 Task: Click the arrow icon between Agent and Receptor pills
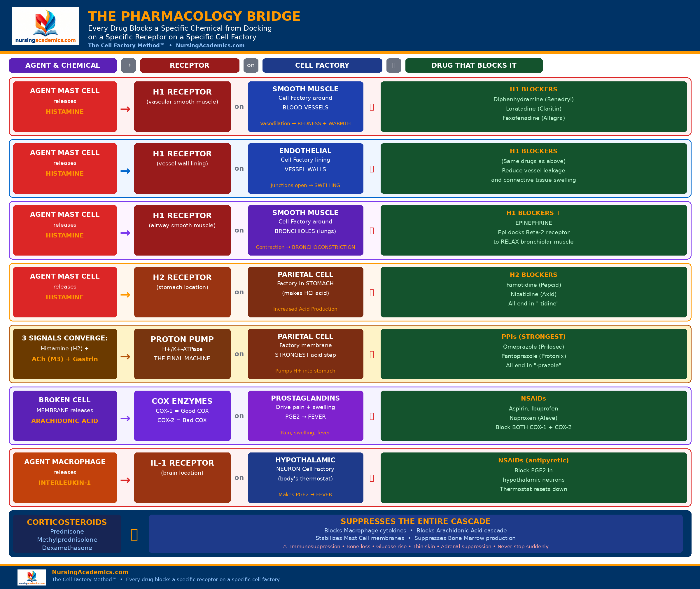coord(128,65)
